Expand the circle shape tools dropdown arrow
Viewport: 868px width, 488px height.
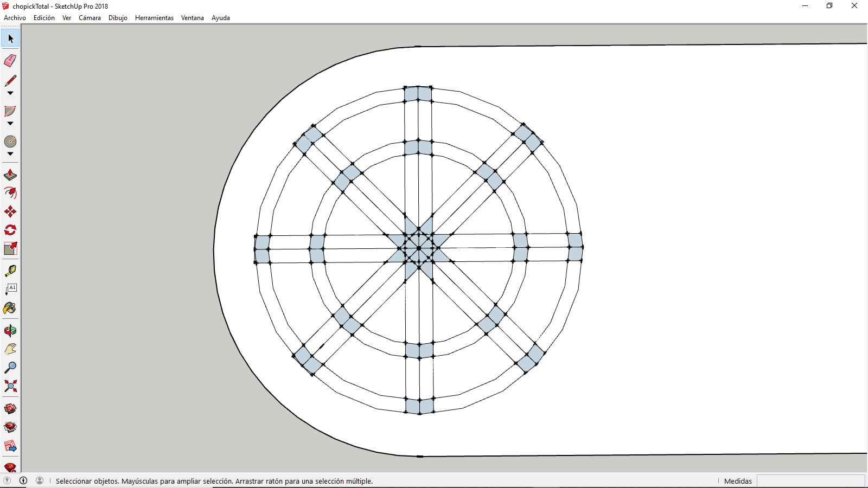pyautogui.click(x=10, y=154)
